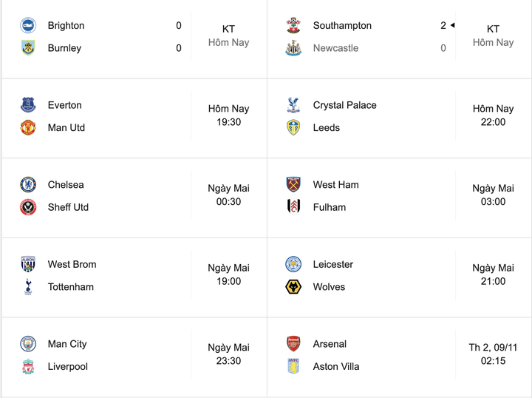
Task: Click the Tottenham club crest icon
Action: 28,287
